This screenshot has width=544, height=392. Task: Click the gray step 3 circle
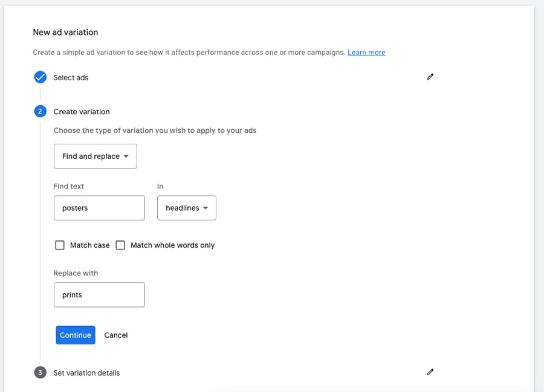point(40,372)
